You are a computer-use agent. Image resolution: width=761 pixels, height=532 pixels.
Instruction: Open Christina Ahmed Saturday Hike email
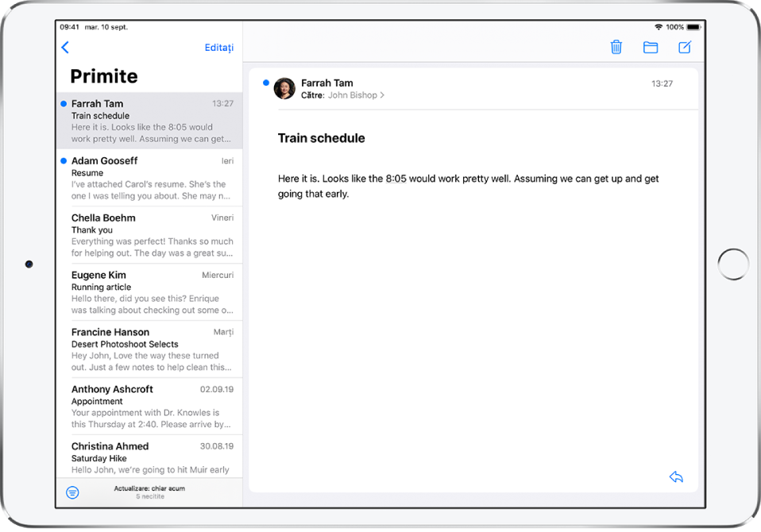click(x=149, y=457)
